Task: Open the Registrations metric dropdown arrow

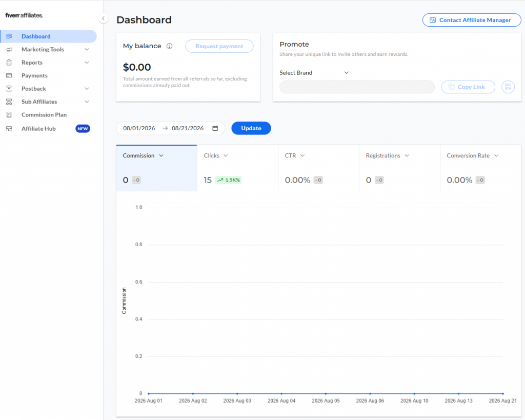Action: click(407, 155)
